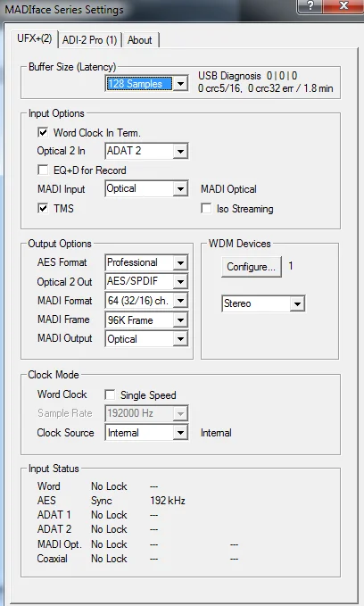Open the MADI Frame dropdown
364x606 pixels.
click(x=146, y=320)
